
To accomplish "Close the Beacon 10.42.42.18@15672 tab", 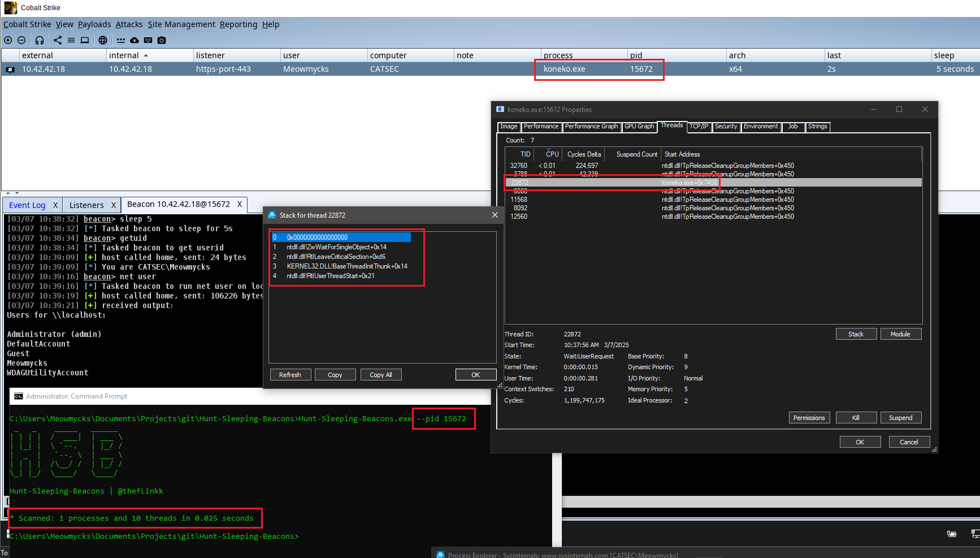I will [x=240, y=204].
